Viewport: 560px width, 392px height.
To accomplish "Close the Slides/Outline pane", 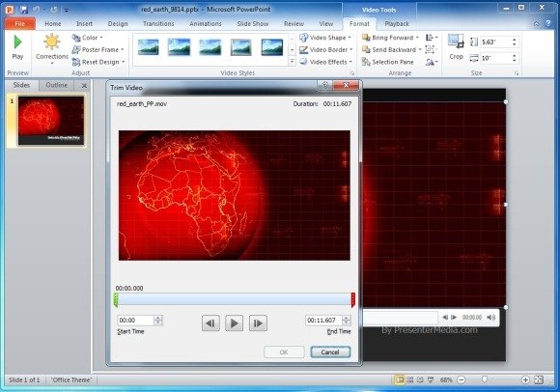I will (x=84, y=86).
